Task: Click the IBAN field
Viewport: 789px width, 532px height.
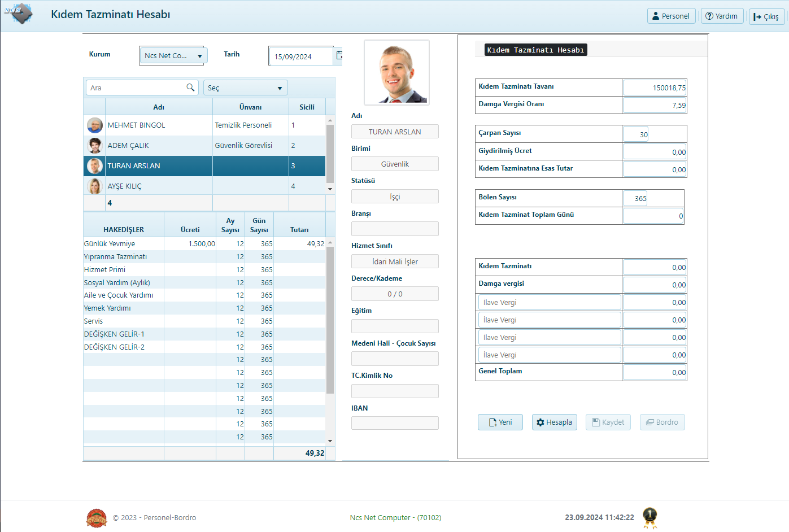Action: [x=395, y=423]
